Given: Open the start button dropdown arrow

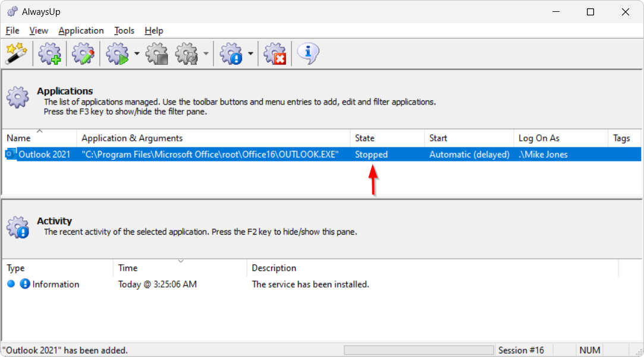Looking at the screenshot, I should [x=137, y=53].
